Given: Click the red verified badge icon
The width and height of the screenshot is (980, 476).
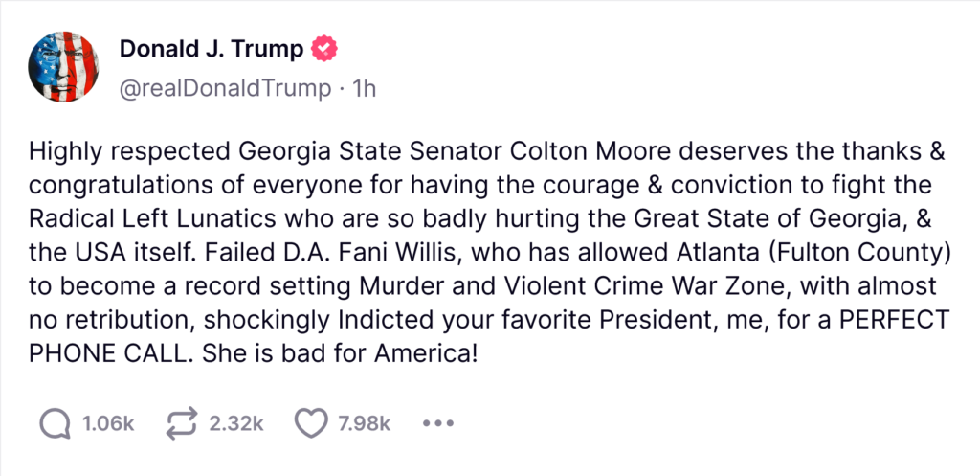Looking at the screenshot, I should click(326, 50).
